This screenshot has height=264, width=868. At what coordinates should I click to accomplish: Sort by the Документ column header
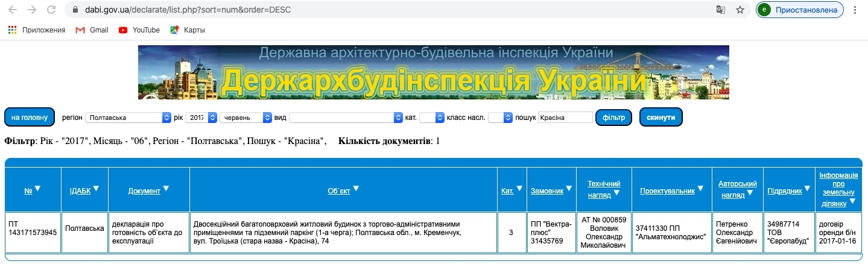144,191
